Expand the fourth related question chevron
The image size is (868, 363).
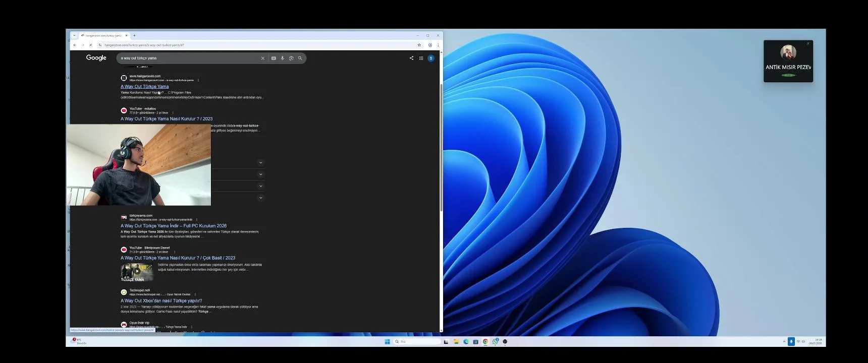tap(260, 198)
